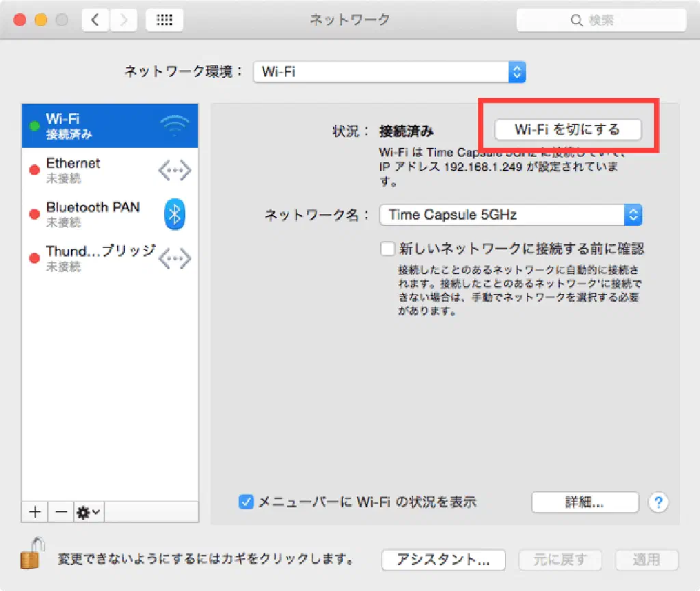Toggle show Wi-Fi status in menu bar
The height and width of the screenshot is (591, 700).
pyautogui.click(x=246, y=502)
